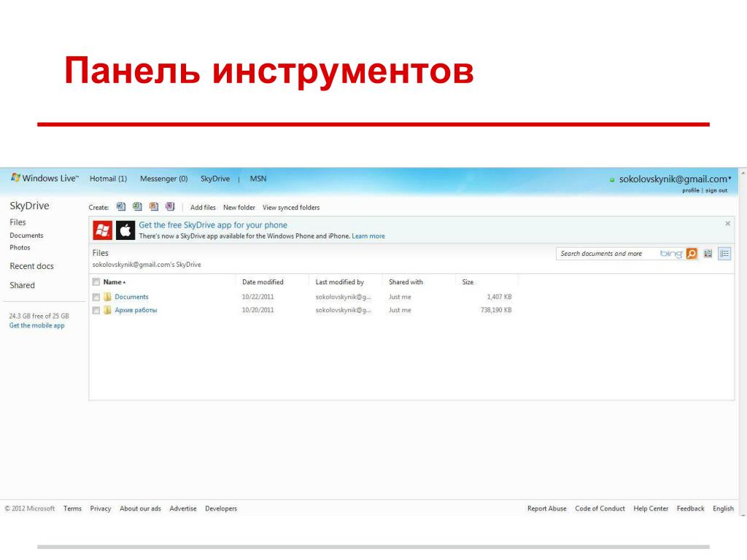Open the Архив работы folder link

(136, 310)
